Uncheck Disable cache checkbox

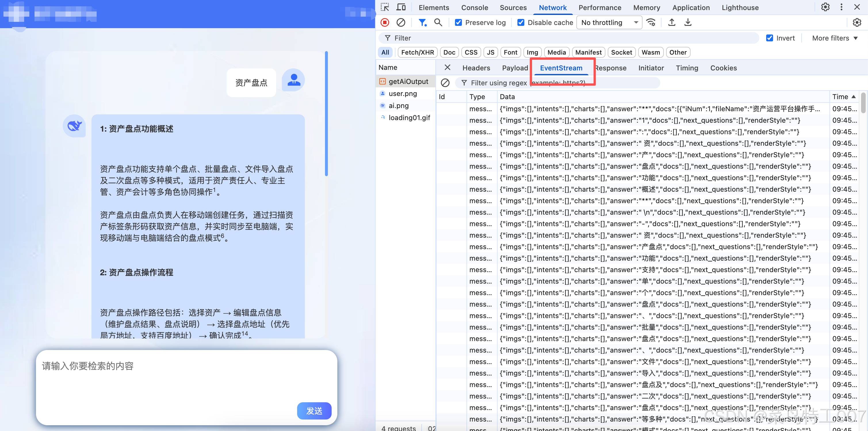[521, 23]
